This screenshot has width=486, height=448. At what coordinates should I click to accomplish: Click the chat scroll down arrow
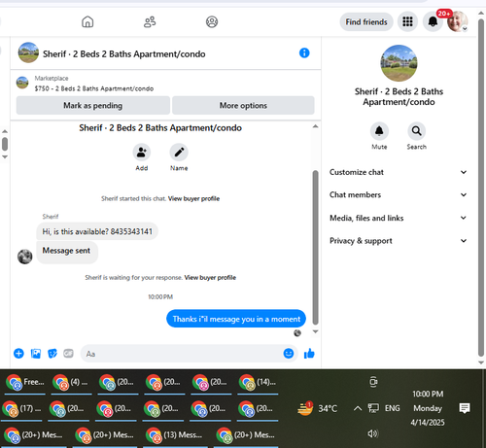click(x=315, y=331)
